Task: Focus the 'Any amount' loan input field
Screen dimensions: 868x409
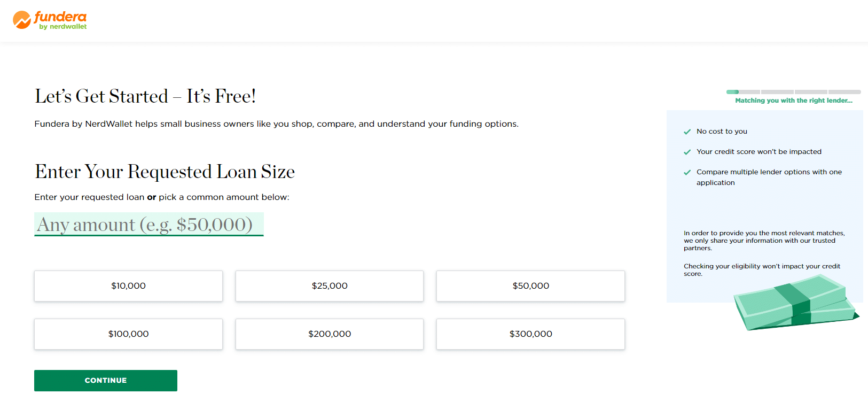Action: (x=148, y=225)
